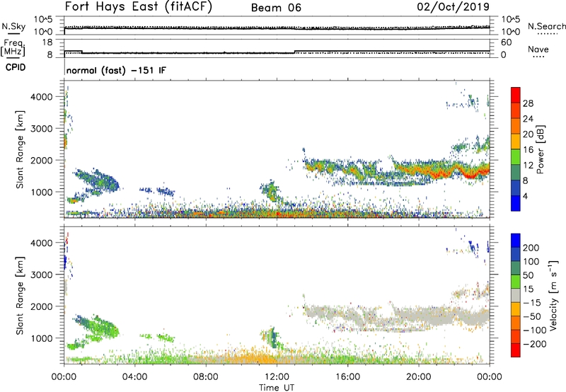Click power scale value '4'
The width and height of the screenshot is (566, 392).
tap(525, 196)
